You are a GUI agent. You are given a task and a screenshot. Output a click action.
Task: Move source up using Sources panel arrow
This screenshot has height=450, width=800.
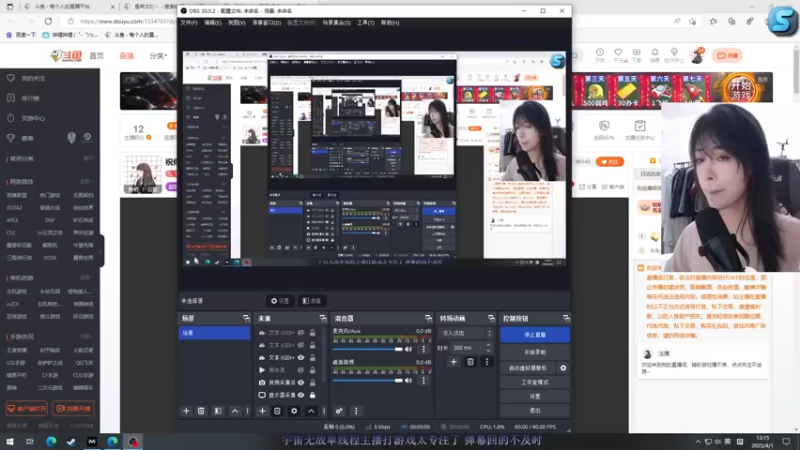coord(311,411)
